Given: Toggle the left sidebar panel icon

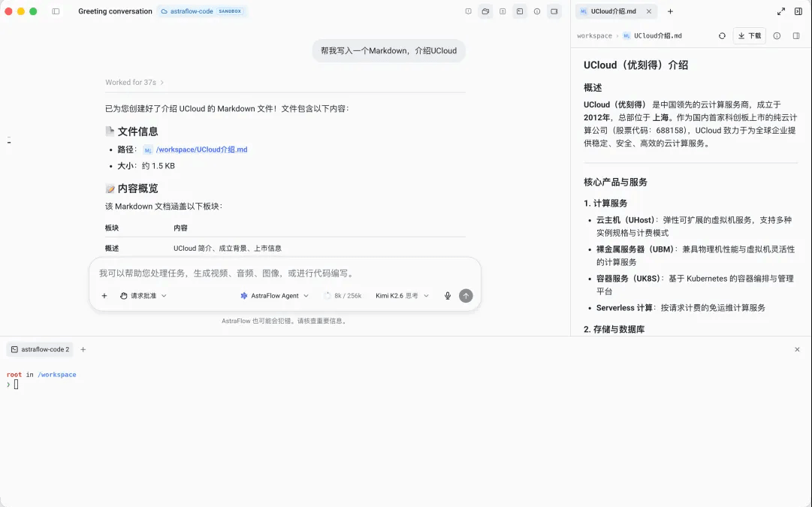Looking at the screenshot, I should coord(56,11).
